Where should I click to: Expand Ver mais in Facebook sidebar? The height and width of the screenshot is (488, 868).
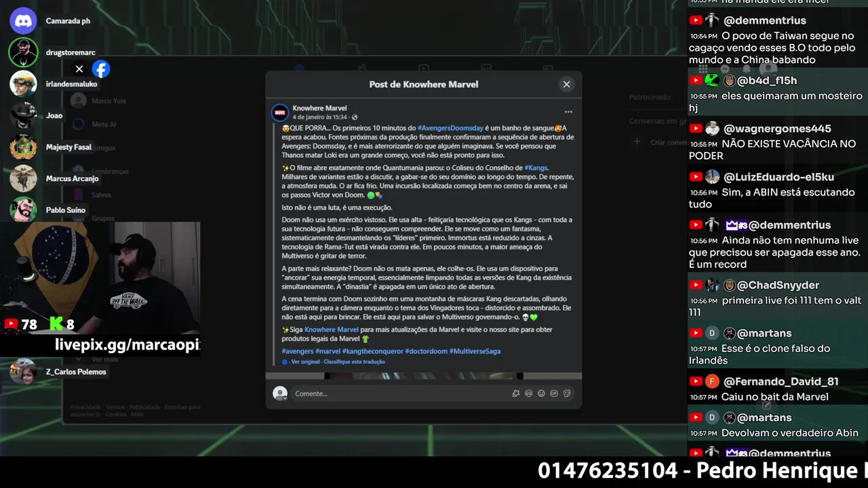(105, 359)
